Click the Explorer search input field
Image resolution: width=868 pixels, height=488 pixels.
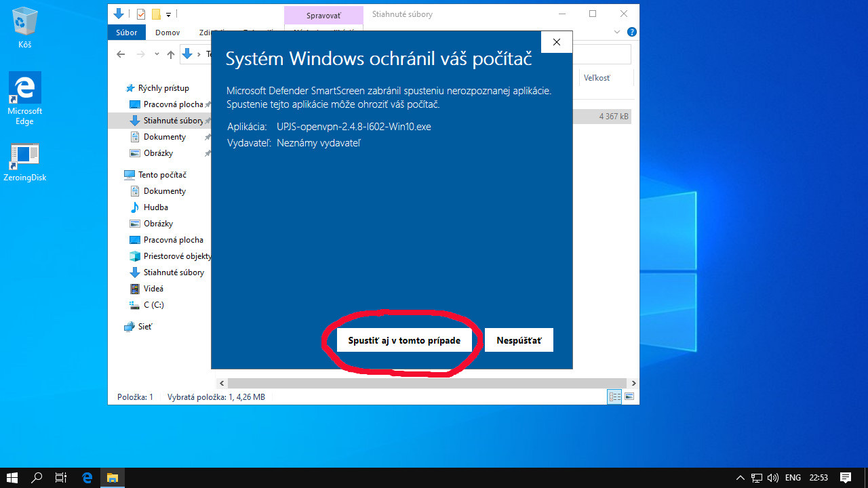[x=602, y=54]
